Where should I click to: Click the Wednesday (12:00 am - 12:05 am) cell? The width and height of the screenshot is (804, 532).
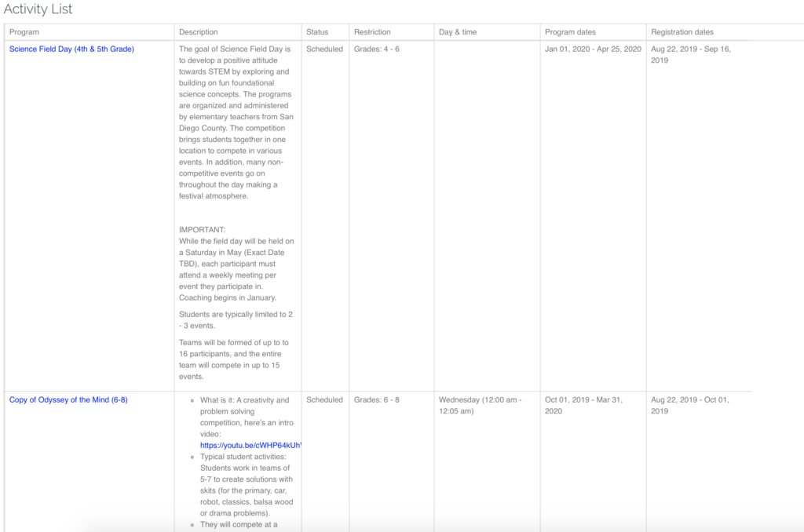tap(481, 406)
